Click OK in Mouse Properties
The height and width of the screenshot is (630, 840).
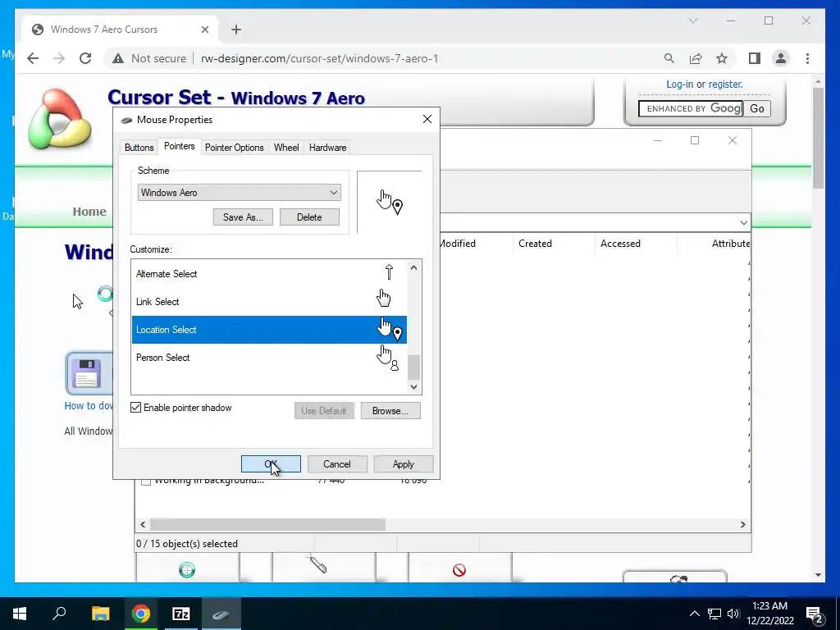click(271, 464)
